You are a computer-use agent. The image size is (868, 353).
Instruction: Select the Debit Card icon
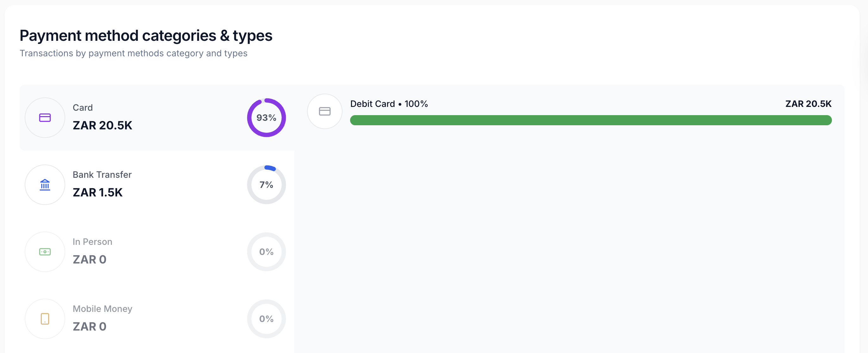pyautogui.click(x=324, y=111)
